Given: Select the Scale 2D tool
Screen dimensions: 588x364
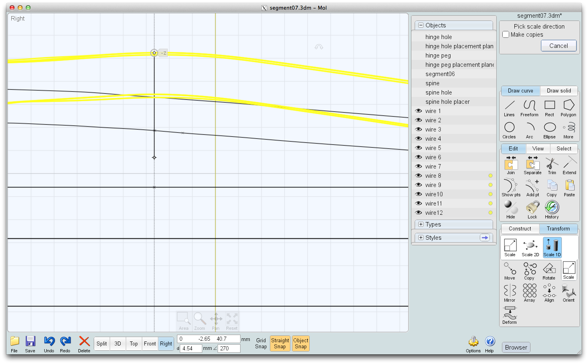Looking at the screenshot, I should click(530, 248).
